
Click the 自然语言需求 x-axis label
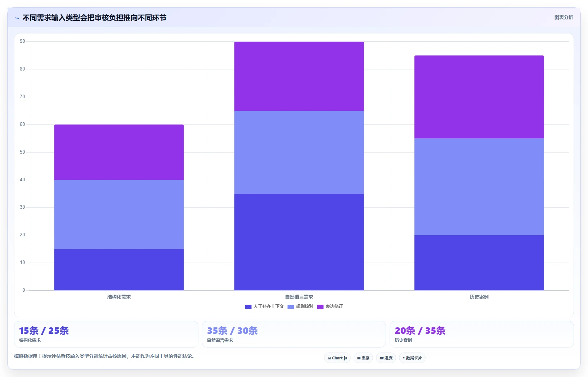[x=299, y=297]
